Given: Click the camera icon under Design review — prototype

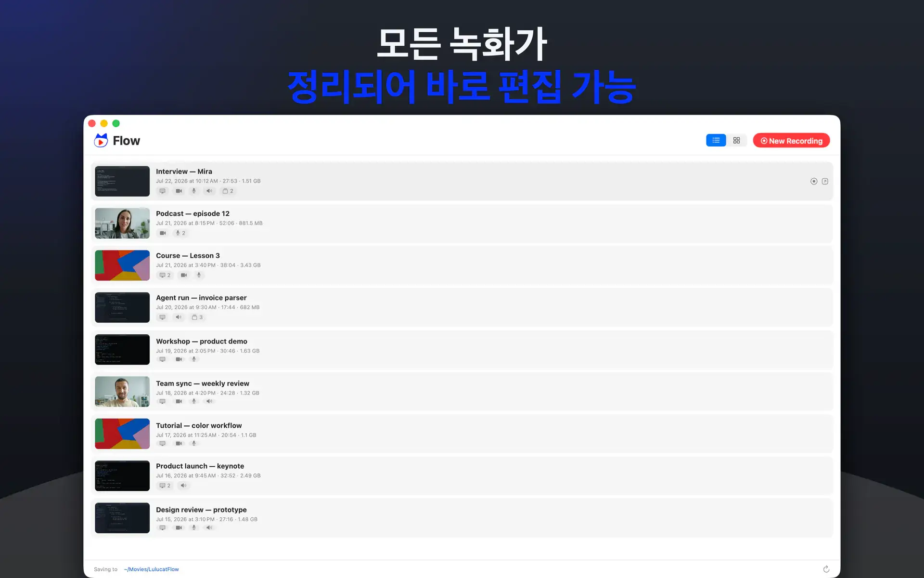Looking at the screenshot, I should tap(179, 528).
